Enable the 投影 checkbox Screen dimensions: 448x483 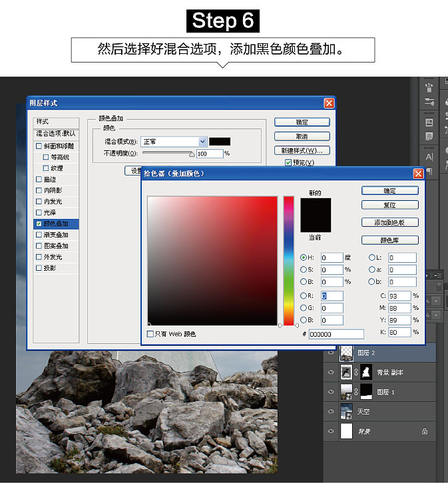39,268
